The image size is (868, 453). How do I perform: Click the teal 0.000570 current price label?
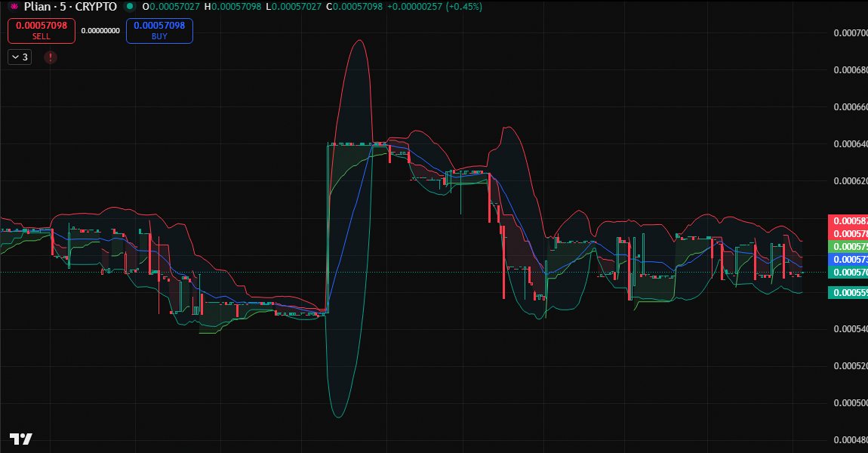848,273
